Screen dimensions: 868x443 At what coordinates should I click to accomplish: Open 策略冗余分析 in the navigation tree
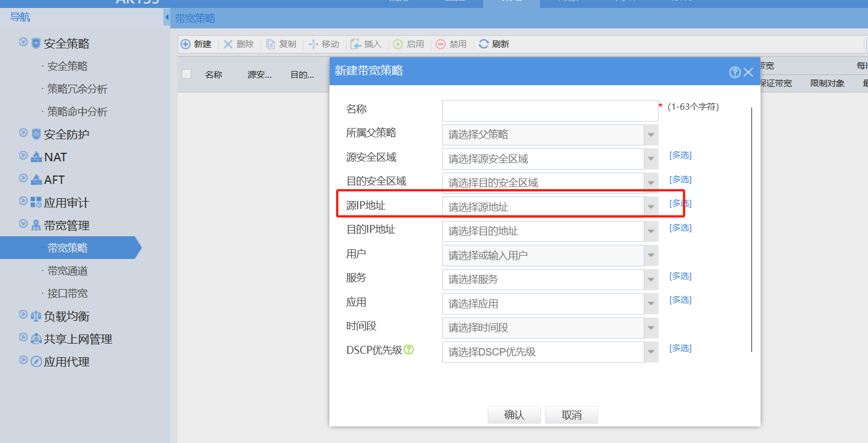click(77, 89)
